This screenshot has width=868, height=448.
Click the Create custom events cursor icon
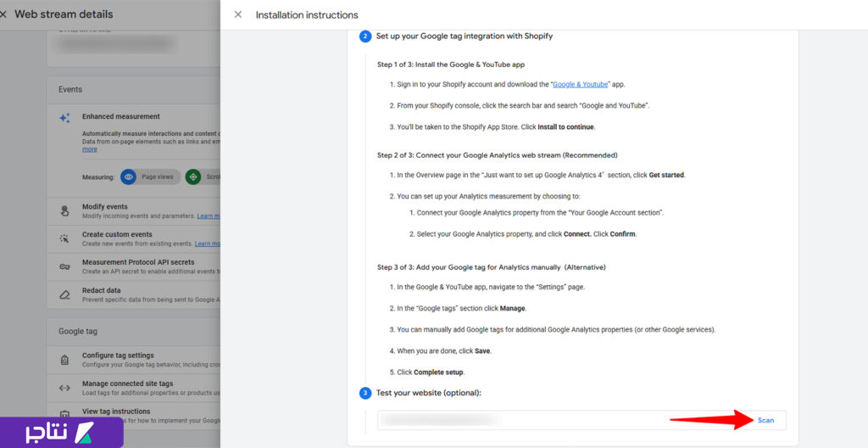64,238
